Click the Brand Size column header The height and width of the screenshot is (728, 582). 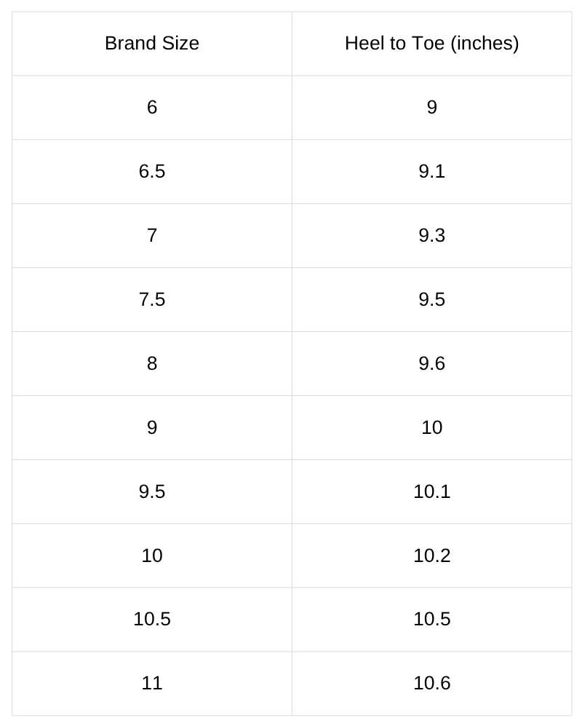pos(152,44)
